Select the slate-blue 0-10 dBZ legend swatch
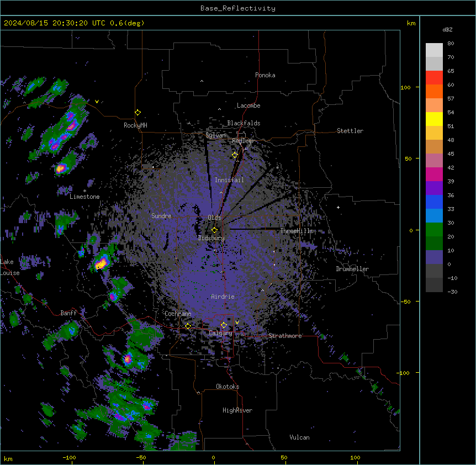Screen dimensions: 476x465 pos(434,257)
